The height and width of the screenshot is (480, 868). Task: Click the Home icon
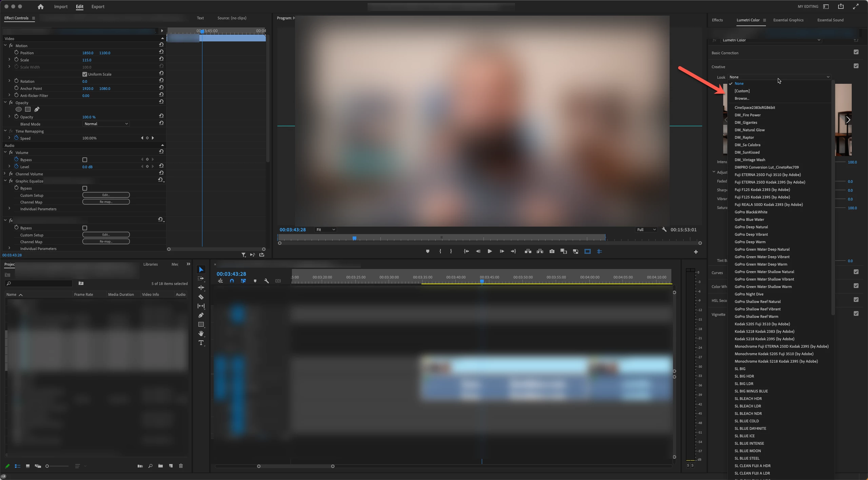click(41, 6)
